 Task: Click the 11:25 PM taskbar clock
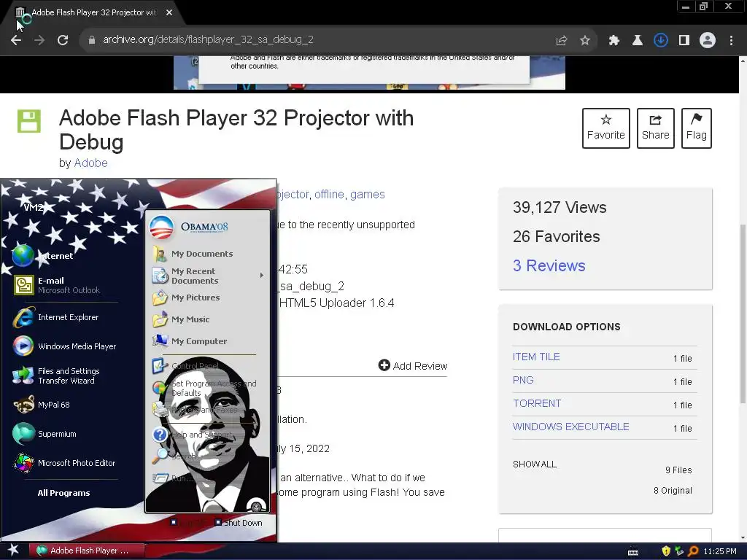(720, 551)
